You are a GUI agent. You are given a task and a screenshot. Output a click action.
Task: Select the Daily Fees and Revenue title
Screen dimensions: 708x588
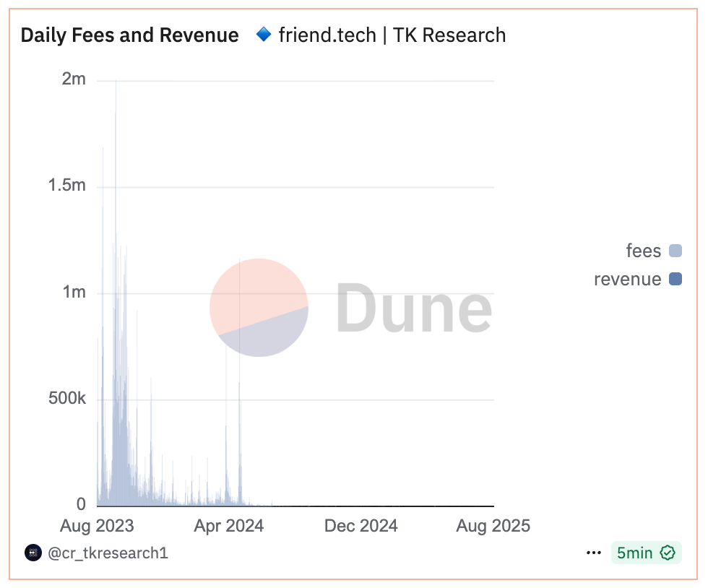[129, 35]
